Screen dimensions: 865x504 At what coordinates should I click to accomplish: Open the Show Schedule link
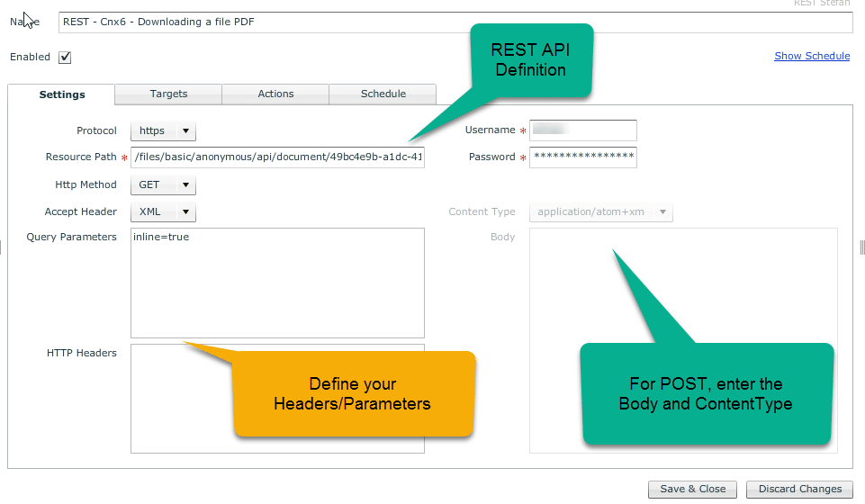click(811, 56)
